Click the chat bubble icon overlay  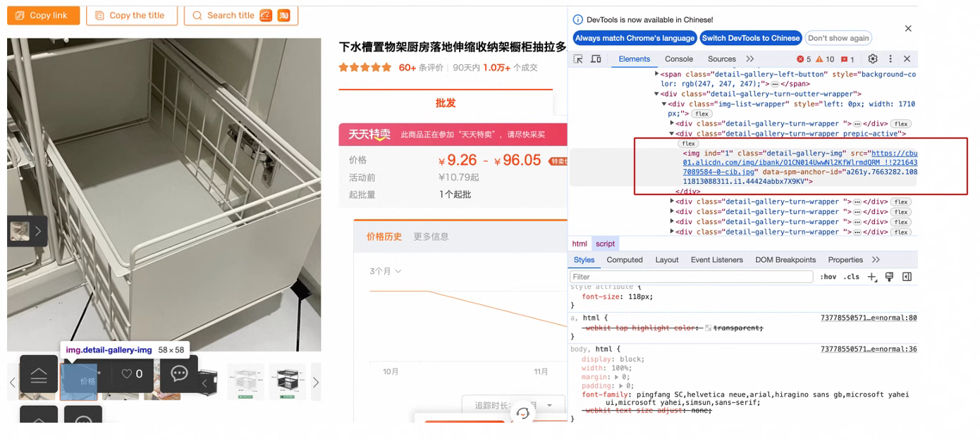click(x=179, y=373)
